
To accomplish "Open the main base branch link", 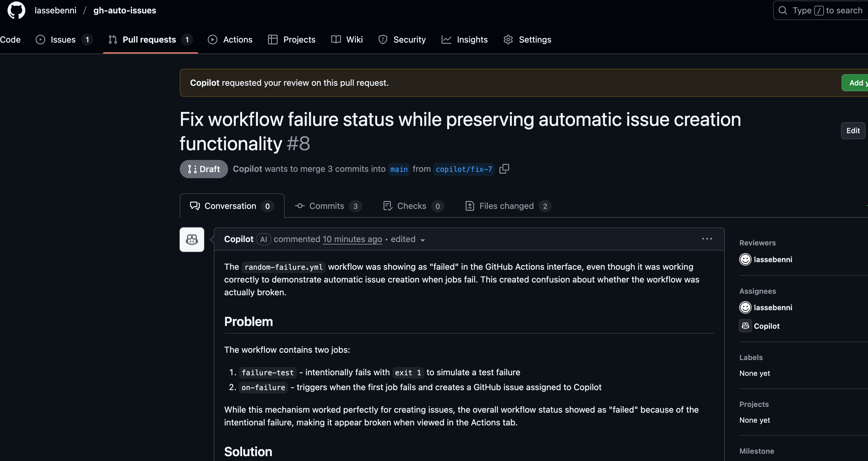I will [x=399, y=169].
